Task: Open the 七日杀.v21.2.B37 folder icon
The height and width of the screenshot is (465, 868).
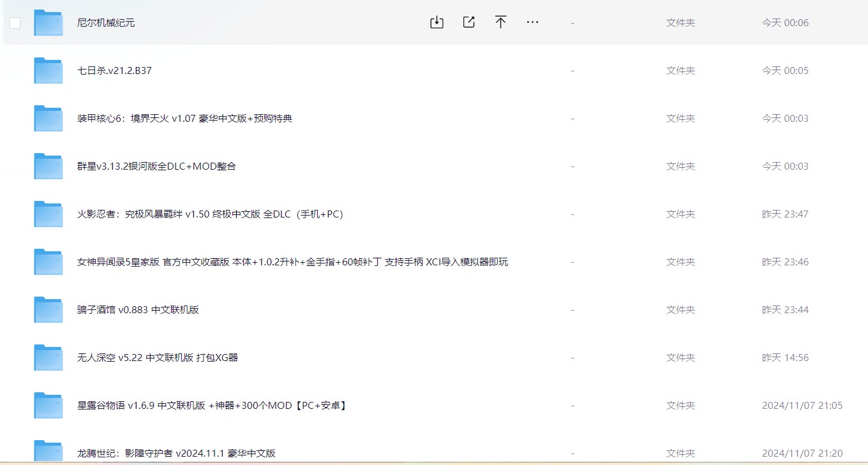Action: click(49, 71)
